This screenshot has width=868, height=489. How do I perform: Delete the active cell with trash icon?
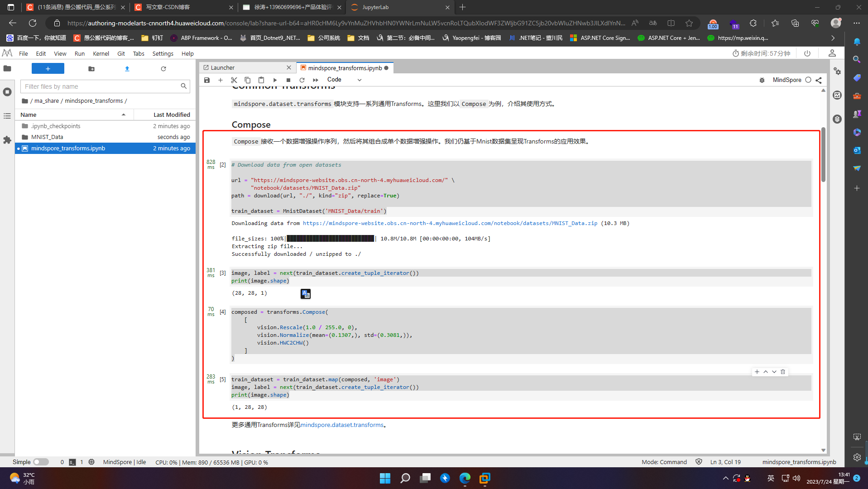[783, 372]
